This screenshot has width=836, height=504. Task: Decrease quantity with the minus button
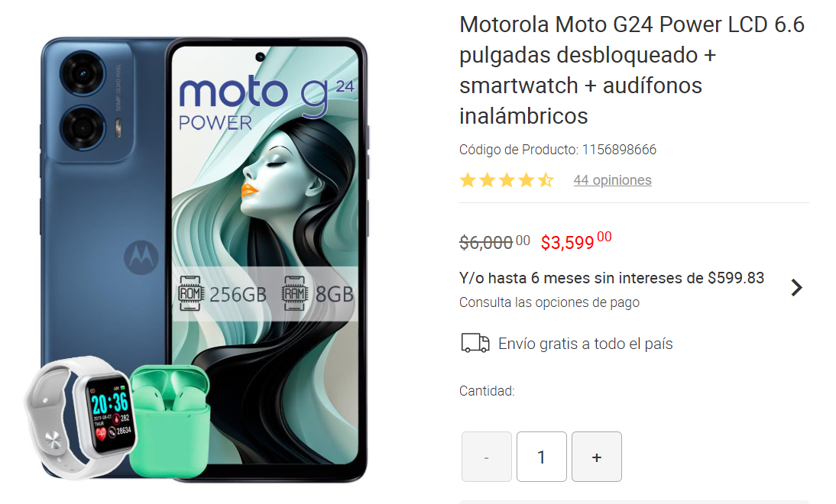(x=486, y=457)
